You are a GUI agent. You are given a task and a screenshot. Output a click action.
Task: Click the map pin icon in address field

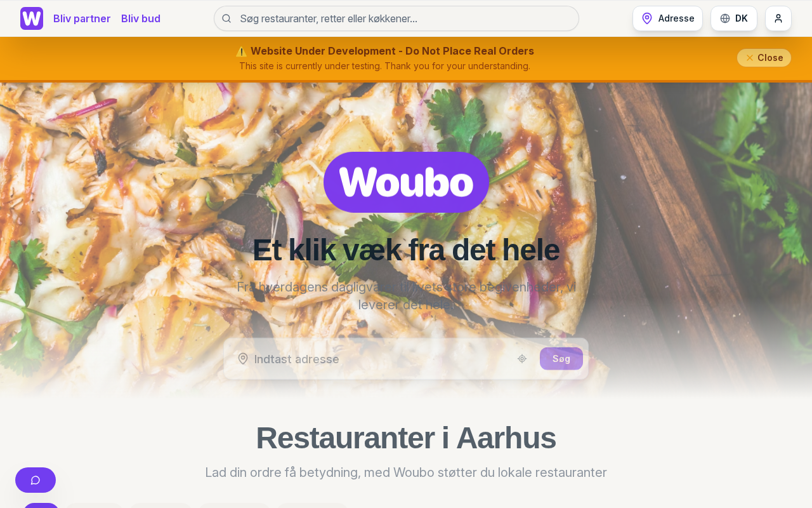pos(243,359)
